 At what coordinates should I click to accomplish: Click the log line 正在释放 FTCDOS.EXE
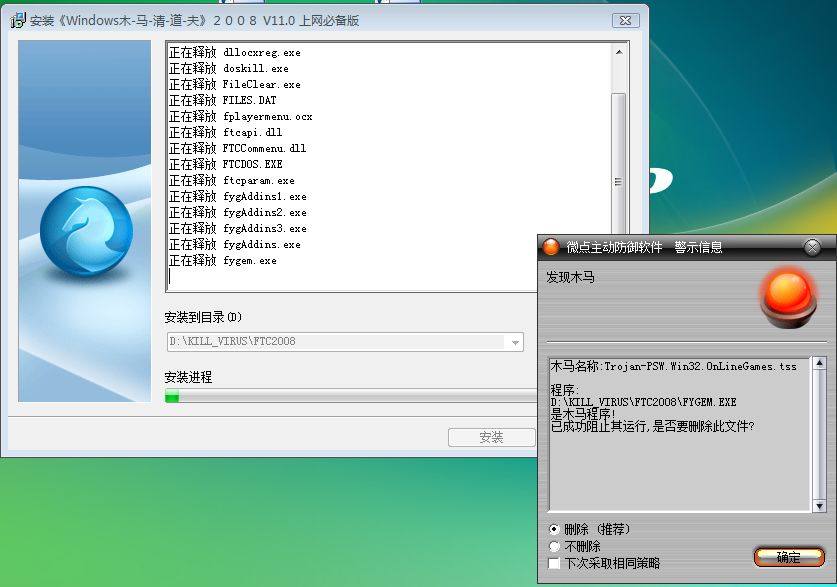point(226,164)
